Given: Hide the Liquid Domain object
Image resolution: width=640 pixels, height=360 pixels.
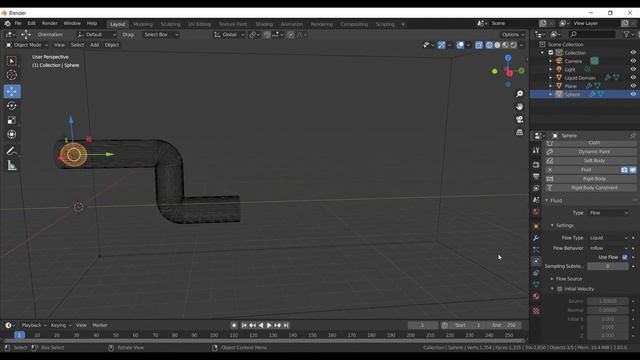Looking at the screenshot, I should (633, 78).
